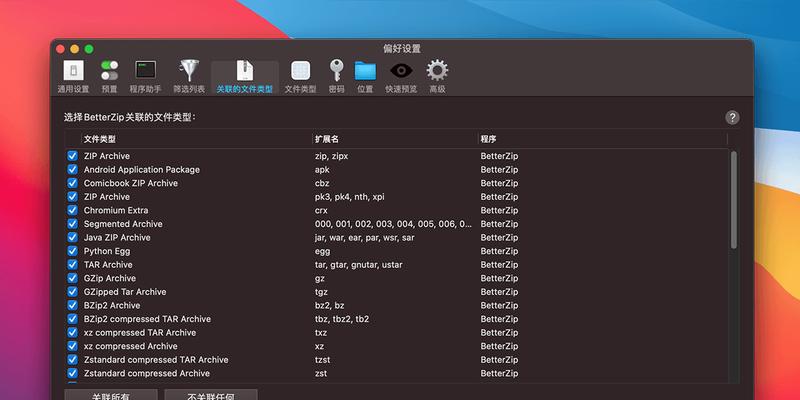
Task: Open the 预置 presets pane
Action: click(109, 77)
